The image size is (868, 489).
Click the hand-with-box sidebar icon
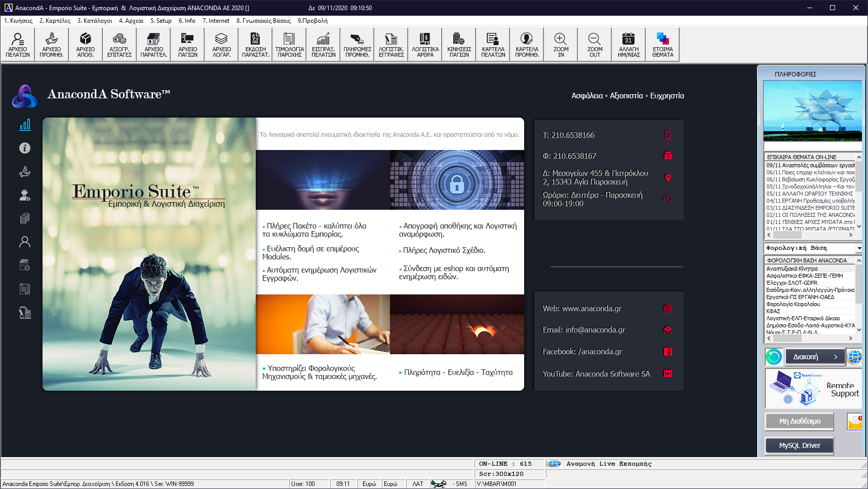(25, 172)
